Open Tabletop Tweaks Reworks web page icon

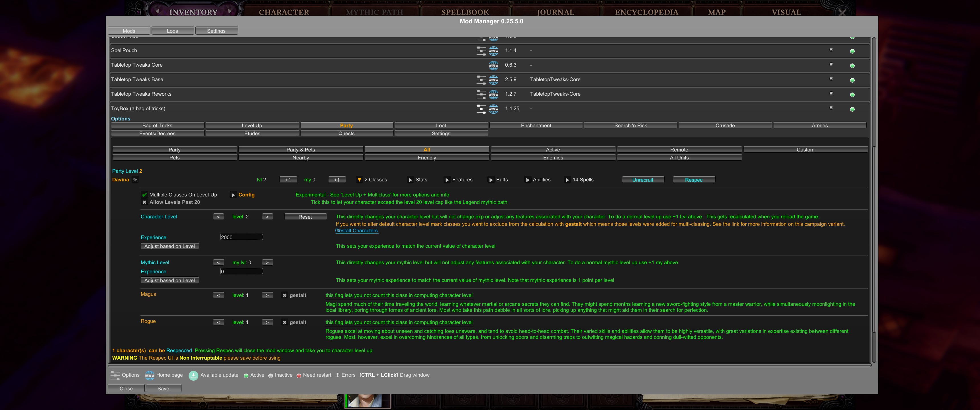[493, 94]
